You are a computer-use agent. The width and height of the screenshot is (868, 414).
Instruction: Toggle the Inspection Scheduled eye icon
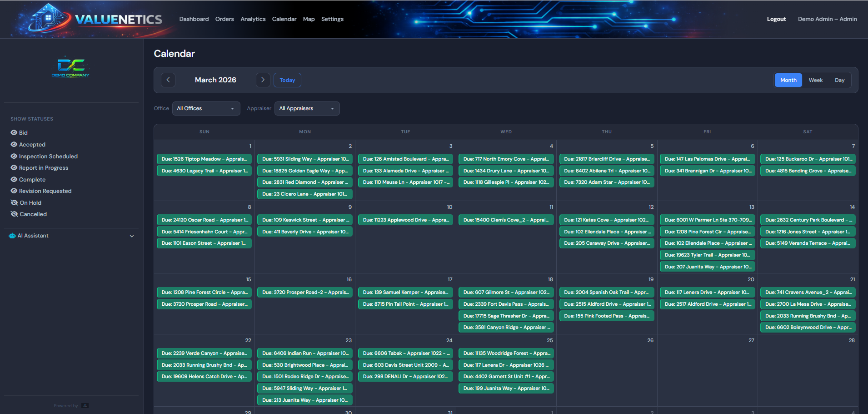tap(14, 156)
